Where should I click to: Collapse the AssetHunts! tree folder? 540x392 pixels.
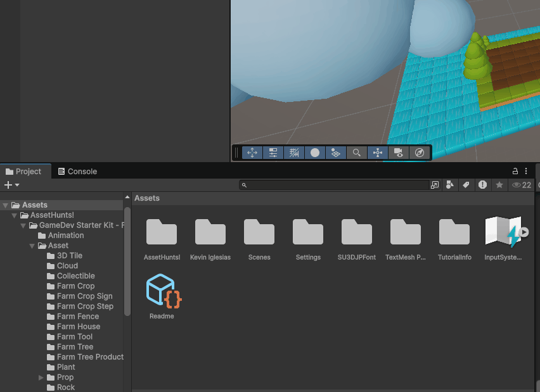(15, 215)
